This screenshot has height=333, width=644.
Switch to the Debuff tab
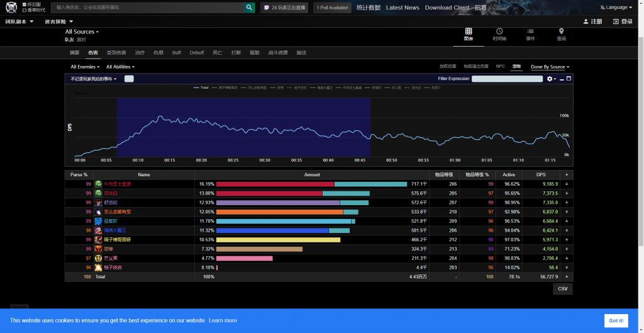click(197, 53)
